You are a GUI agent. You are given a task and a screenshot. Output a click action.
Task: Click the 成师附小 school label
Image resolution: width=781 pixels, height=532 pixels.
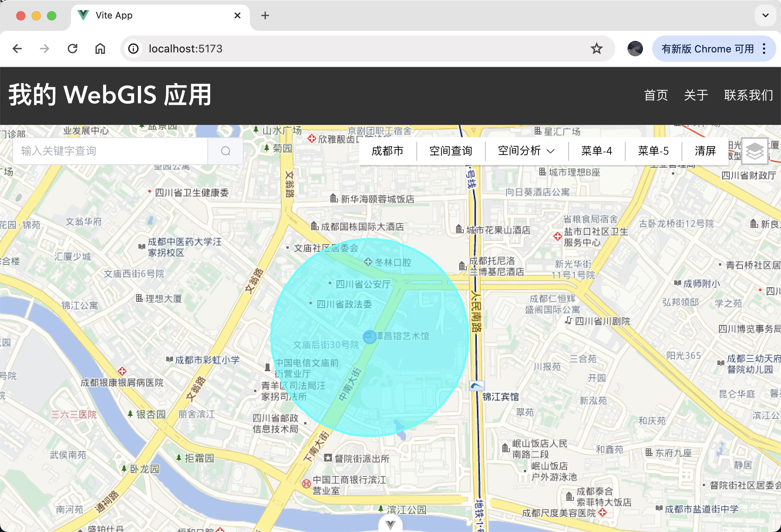702,284
